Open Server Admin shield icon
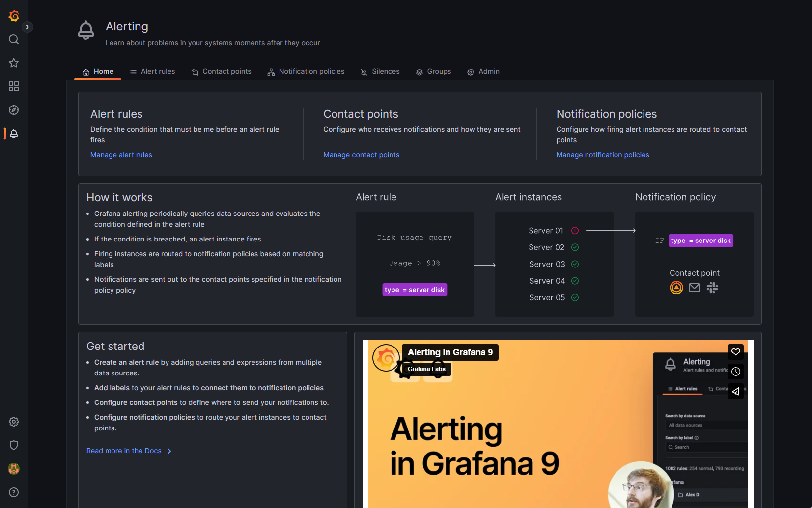This screenshot has width=812, height=508. [14, 445]
